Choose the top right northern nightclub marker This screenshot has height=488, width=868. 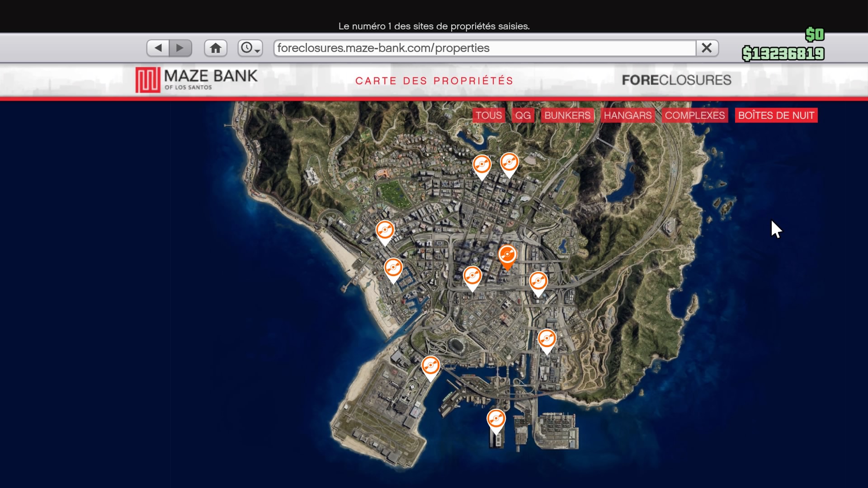click(x=509, y=163)
